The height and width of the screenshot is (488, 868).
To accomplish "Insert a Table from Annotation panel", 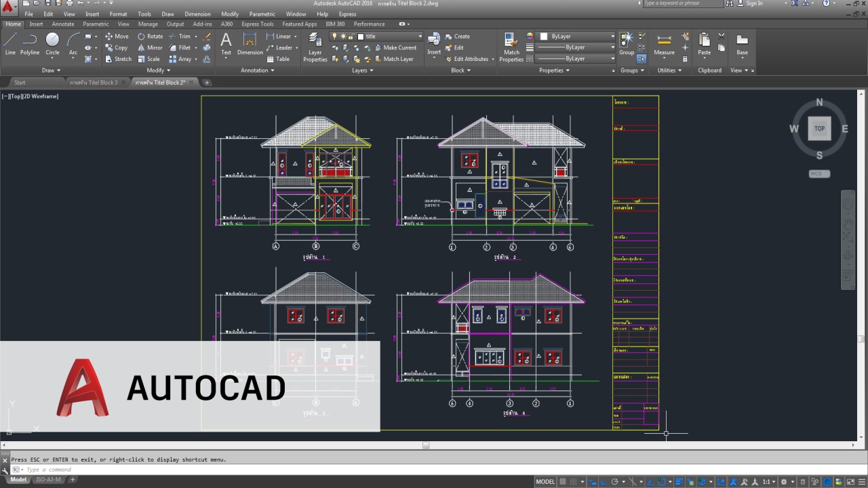I will (278, 59).
